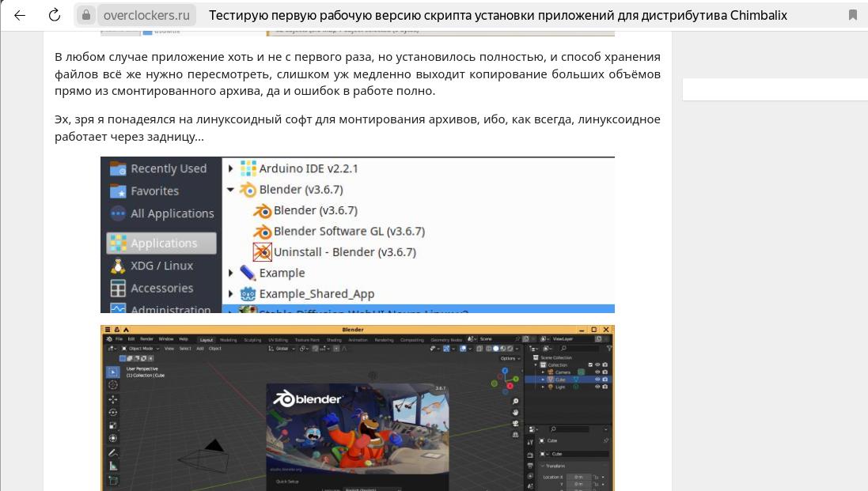Screen dimensions: 868x491
Task: Bookmark this page
Action: (852, 15)
